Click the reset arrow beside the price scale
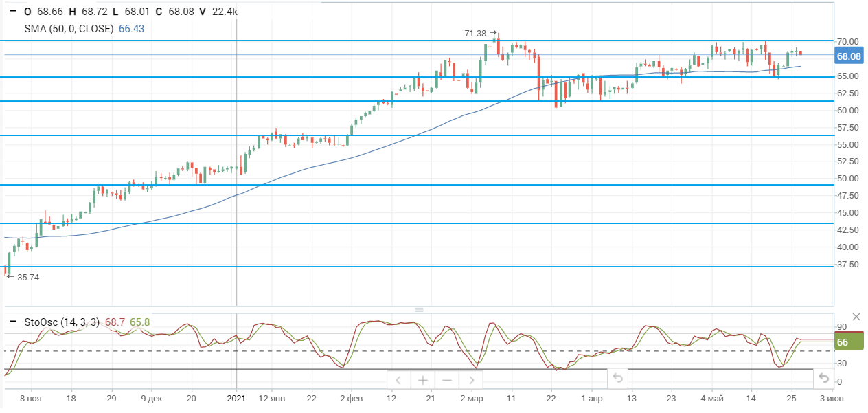This screenshot has width=868, height=413. click(x=823, y=378)
